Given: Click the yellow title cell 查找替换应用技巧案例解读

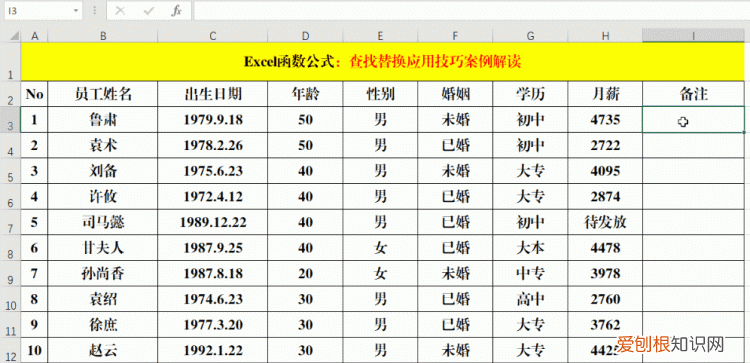Looking at the screenshot, I should tap(383, 62).
